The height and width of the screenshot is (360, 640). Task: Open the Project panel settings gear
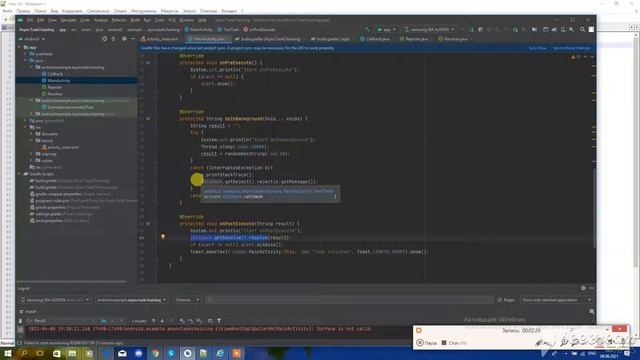pos(124,39)
